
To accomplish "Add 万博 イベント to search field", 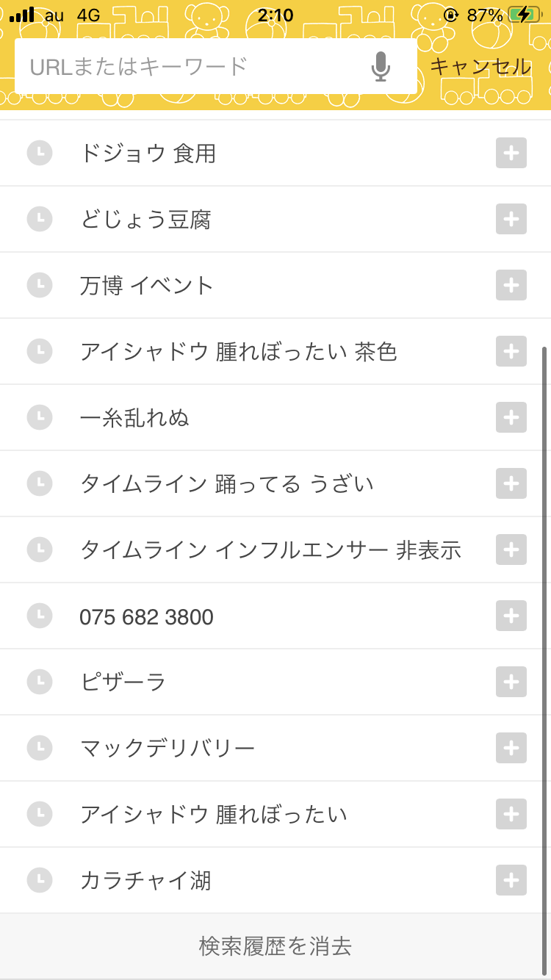I will click(511, 285).
